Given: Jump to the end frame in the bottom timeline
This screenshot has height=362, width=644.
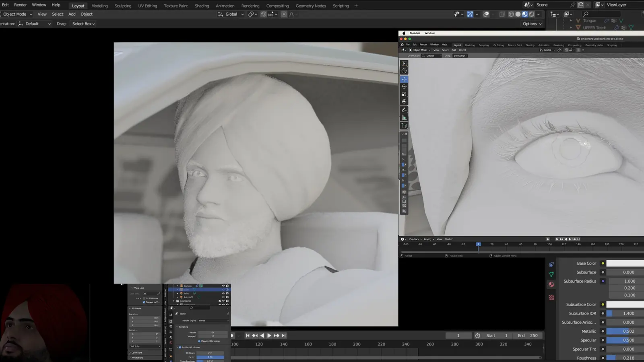Looking at the screenshot, I should (x=284, y=335).
